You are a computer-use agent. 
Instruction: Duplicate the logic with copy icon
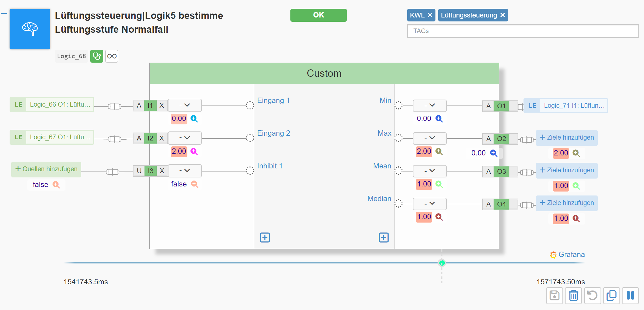[x=612, y=296]
